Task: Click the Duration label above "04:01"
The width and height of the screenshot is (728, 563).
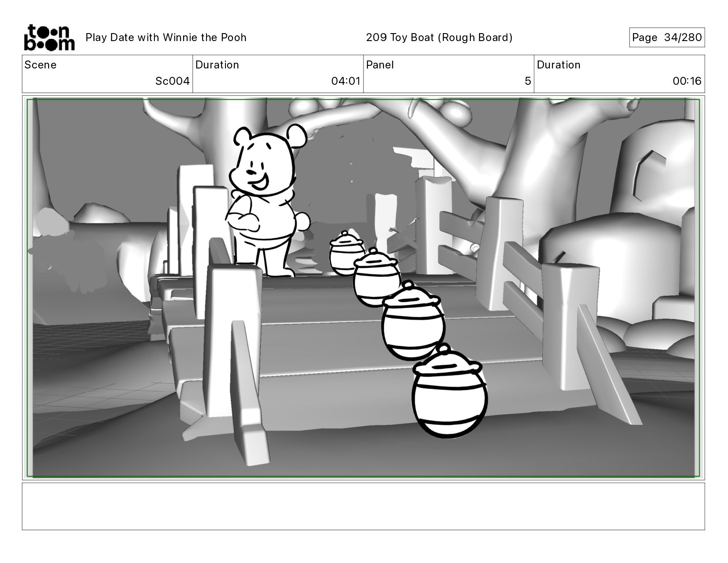Action: pyautogui.click(x=217, y=65)
